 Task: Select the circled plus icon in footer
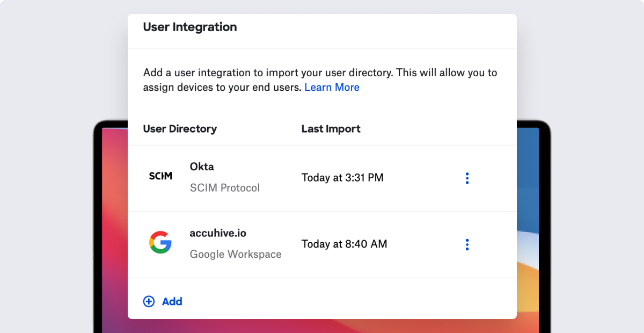[x=149, y=301]
